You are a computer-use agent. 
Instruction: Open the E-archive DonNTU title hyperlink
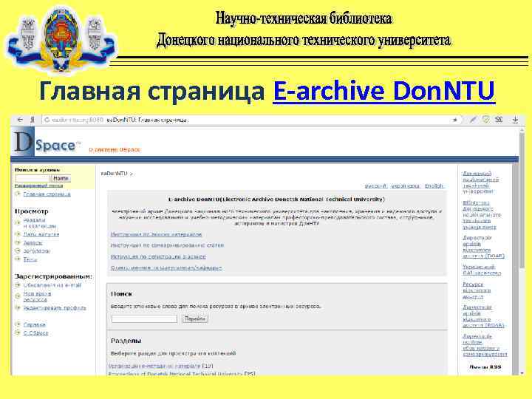(x=383, y=91)
